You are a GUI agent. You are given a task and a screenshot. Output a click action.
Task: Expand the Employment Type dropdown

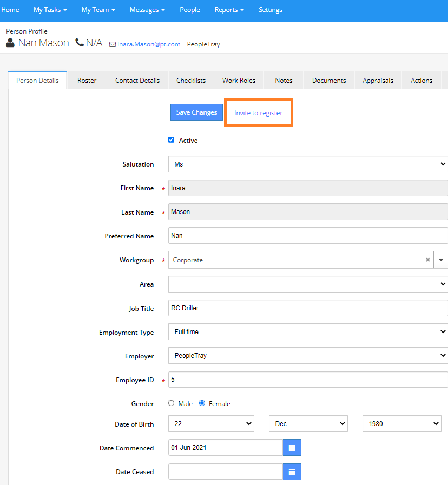tap(307, 332)
